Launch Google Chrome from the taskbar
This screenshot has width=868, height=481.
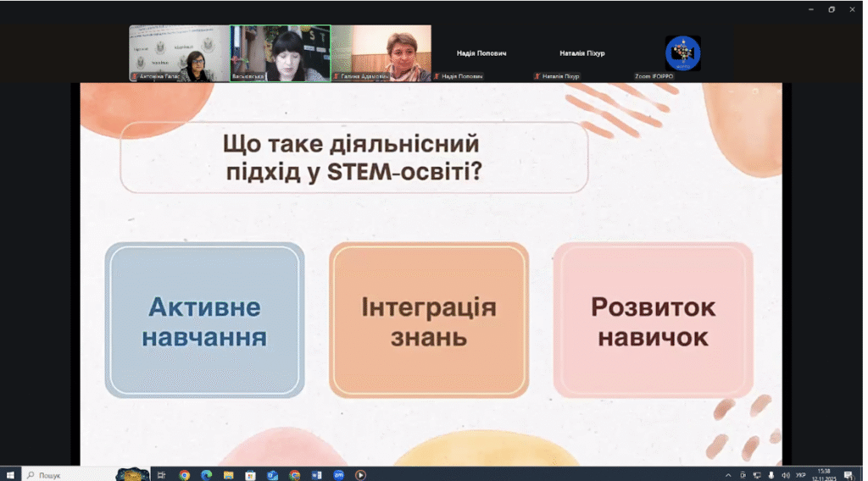pyautogui.click(x=184, y=475)
